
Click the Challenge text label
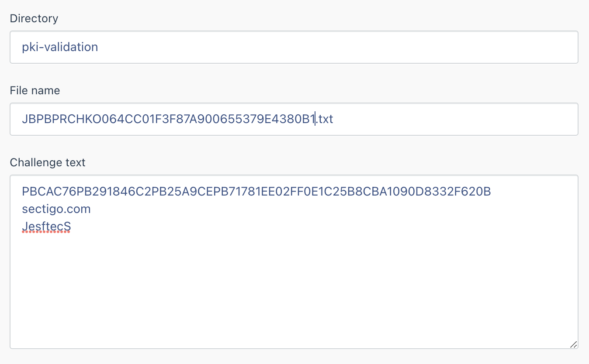(x=48, y=162)
